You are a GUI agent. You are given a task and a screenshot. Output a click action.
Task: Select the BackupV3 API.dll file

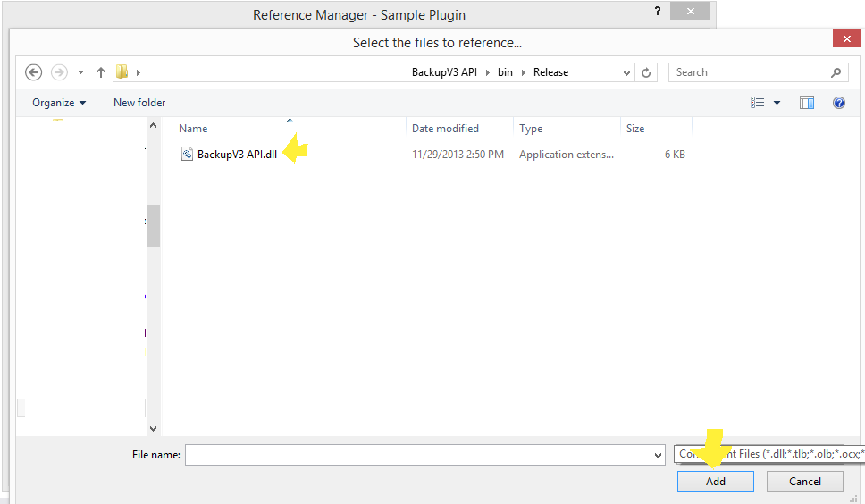[x=237, y=155]
